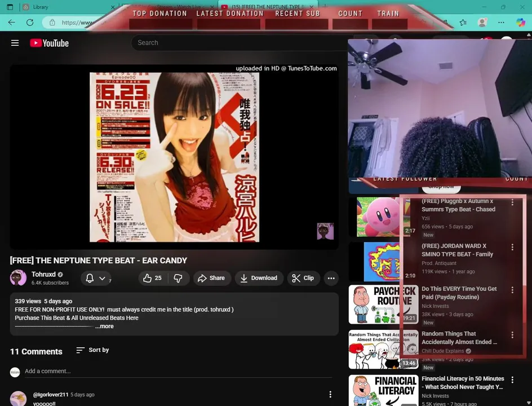Open Nick Invests channel under Payday Routine

click(435, 306)
